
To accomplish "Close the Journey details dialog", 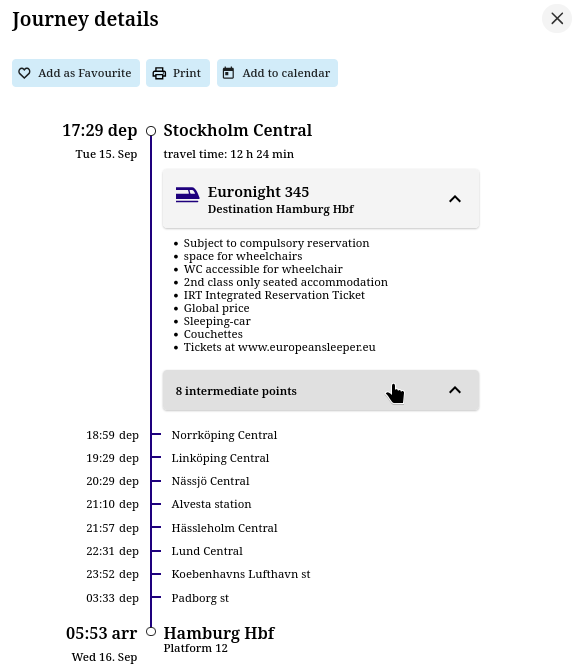I will [557, 18].
